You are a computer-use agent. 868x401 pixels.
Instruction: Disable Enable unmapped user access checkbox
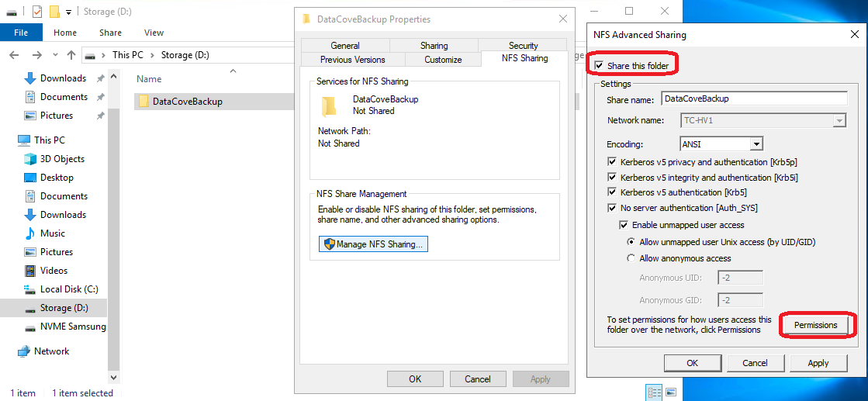624,225
